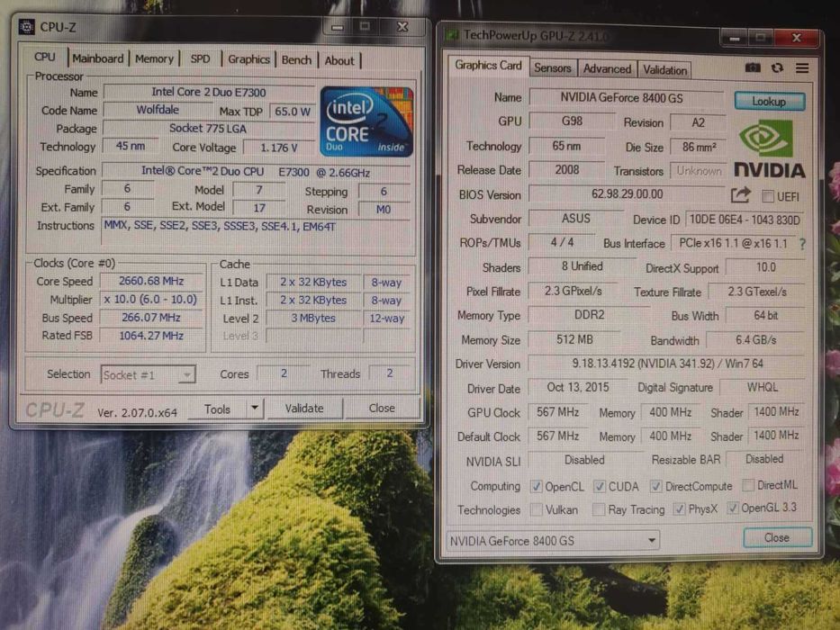Viewport: 840px width, 630px height.
Task: Click the Bandwidth value 6.4 GB/s
Action: [x=756, y=339]
